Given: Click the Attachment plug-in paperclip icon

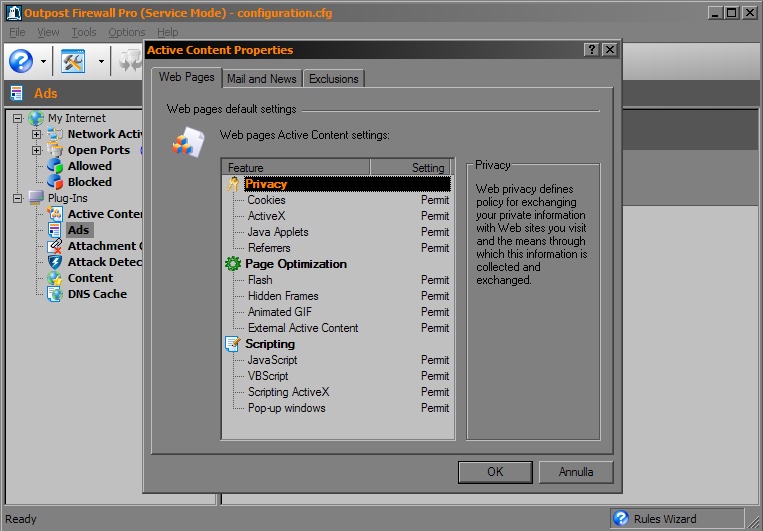Looking at the screenshot, I should coord(55,246).
